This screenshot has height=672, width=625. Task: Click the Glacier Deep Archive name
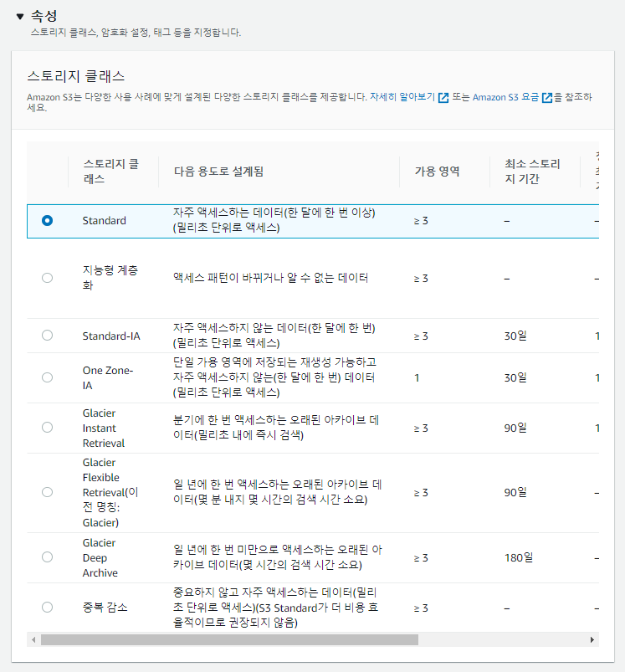(x=100, y=557)
